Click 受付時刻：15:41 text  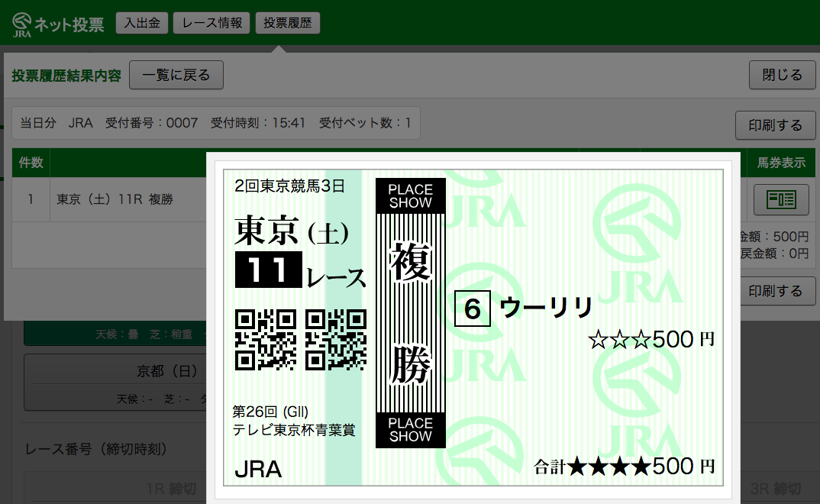pyautogui.click(x=258, y=123)
